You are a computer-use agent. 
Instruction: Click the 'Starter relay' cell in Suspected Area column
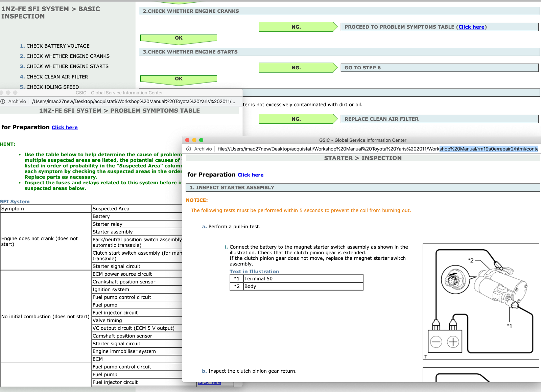click(x=108, y=224)
